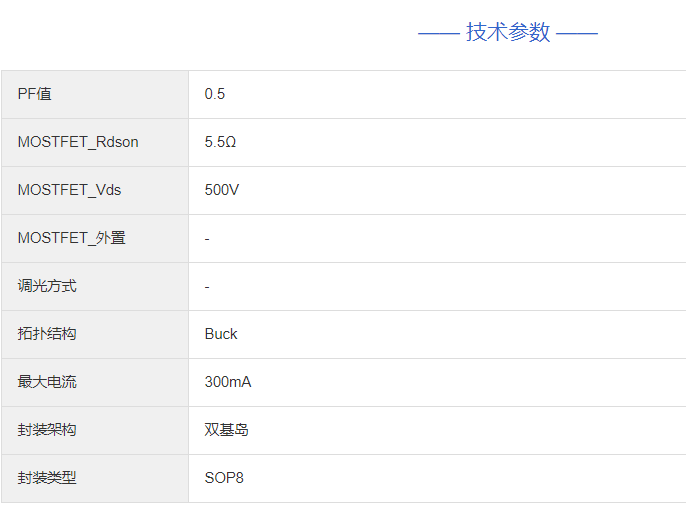The image size is (686, 522).
Task: Select the Buck topology value
Action: (221, 334)
